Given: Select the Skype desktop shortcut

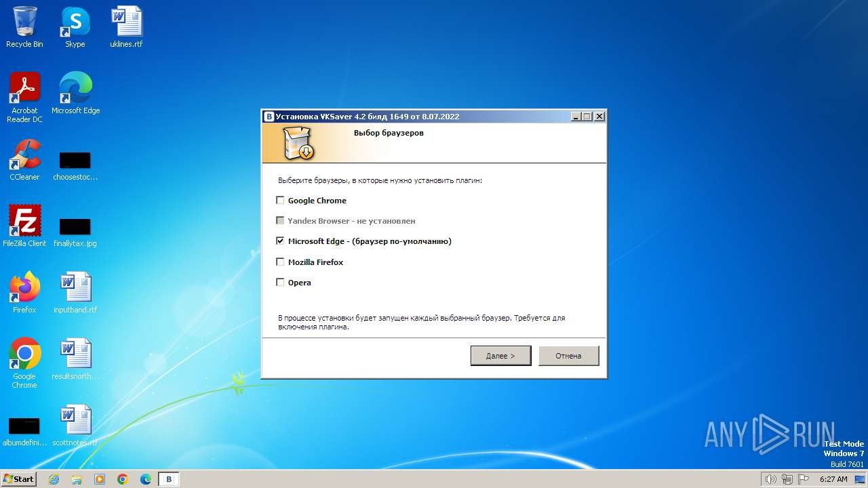Looking at the screenshot, I should click(75, 28).
